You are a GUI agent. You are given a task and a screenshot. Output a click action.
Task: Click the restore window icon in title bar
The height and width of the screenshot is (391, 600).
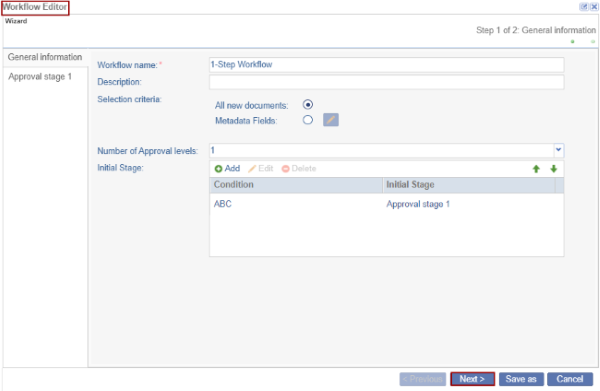[x=584, y=7]
